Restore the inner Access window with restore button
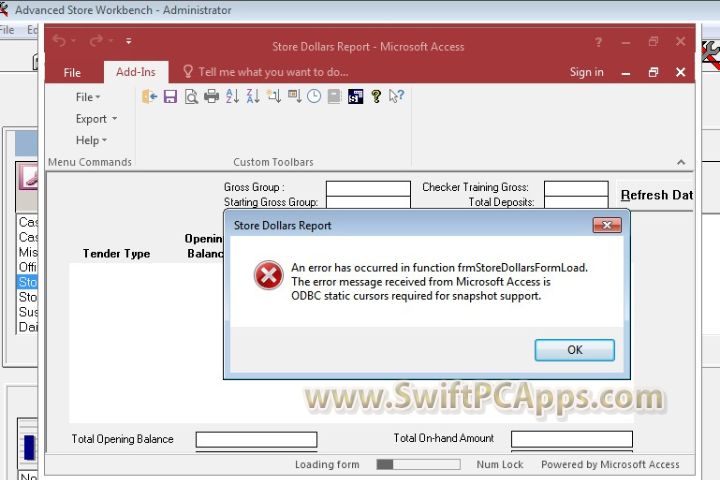720x480 pixels. click(x=653, y=72)
